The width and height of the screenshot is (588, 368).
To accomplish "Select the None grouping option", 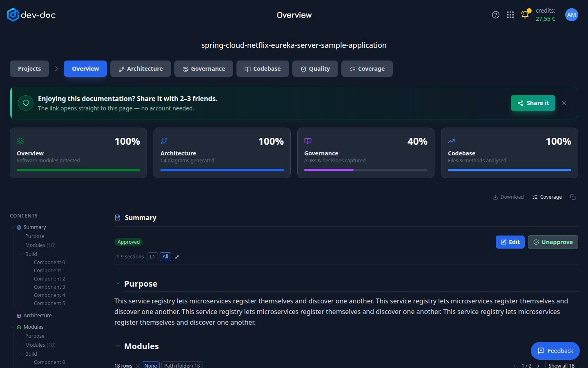I will pos(151,365).
